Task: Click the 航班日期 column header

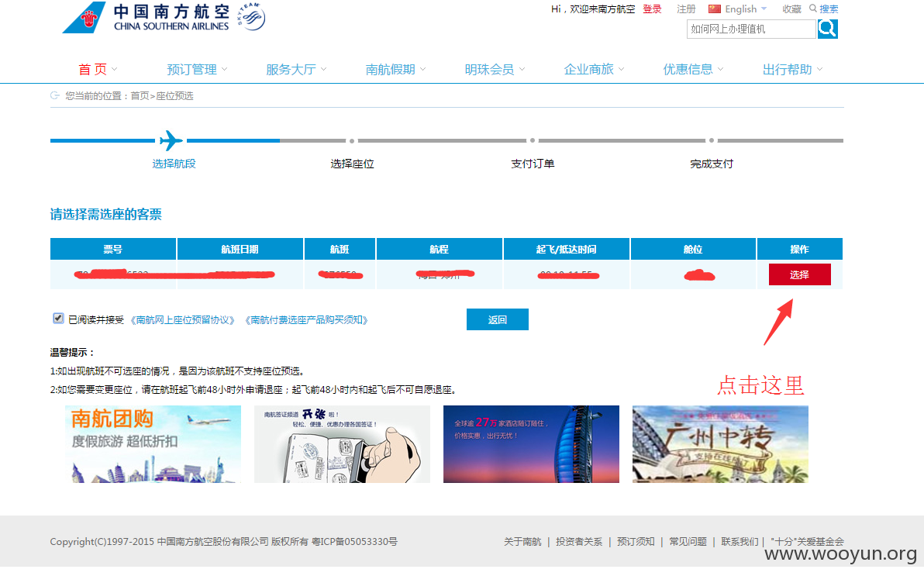Action: [x=240, y=249]
